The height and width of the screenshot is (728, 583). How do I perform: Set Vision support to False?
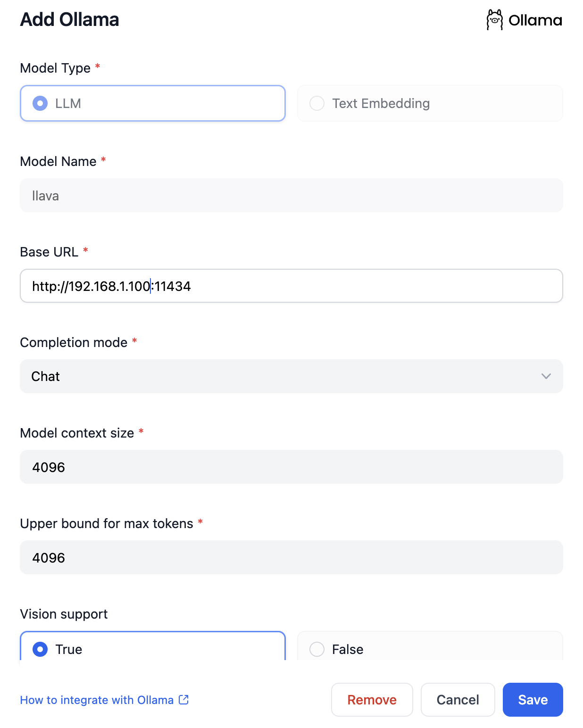(430, 647)
